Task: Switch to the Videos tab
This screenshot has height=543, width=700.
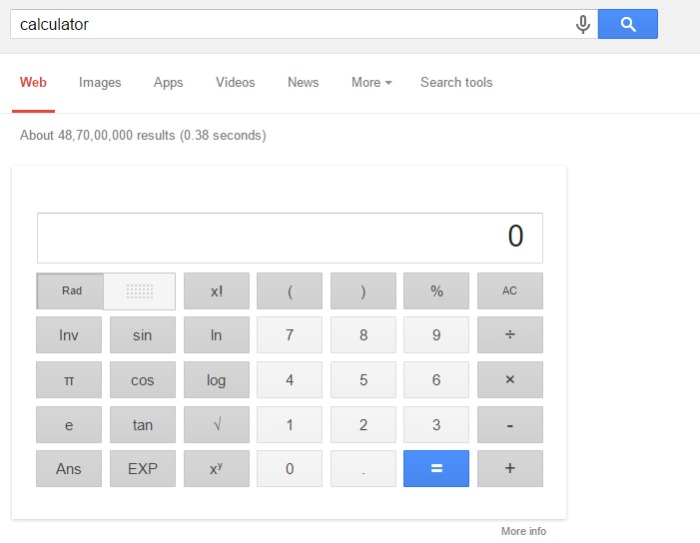Action: tap(235, 83)
